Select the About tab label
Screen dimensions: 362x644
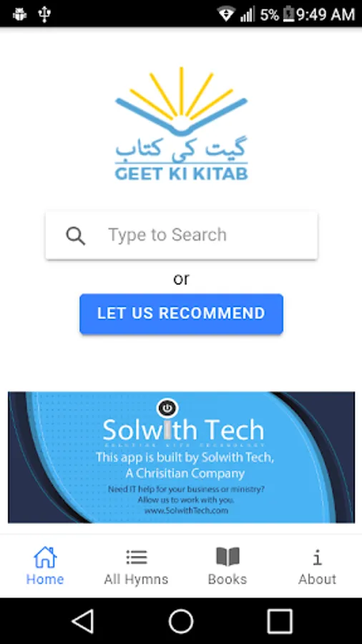tap(317, 580)
